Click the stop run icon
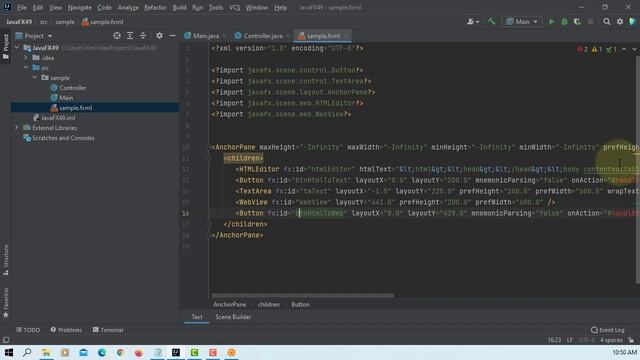 [x=590, y=22]
